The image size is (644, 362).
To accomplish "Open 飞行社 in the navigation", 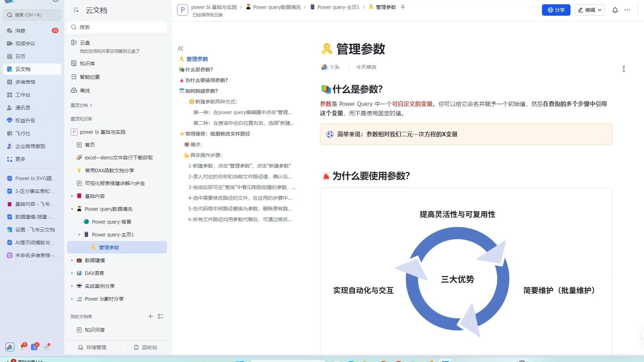I will (x=32, y=133).
